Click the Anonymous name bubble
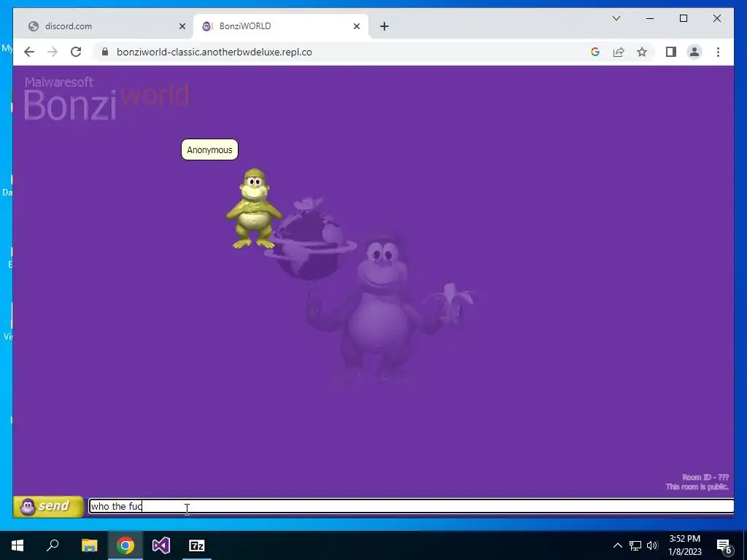The width and height of the screenshot is (747, 560). [x=209, y=149]
